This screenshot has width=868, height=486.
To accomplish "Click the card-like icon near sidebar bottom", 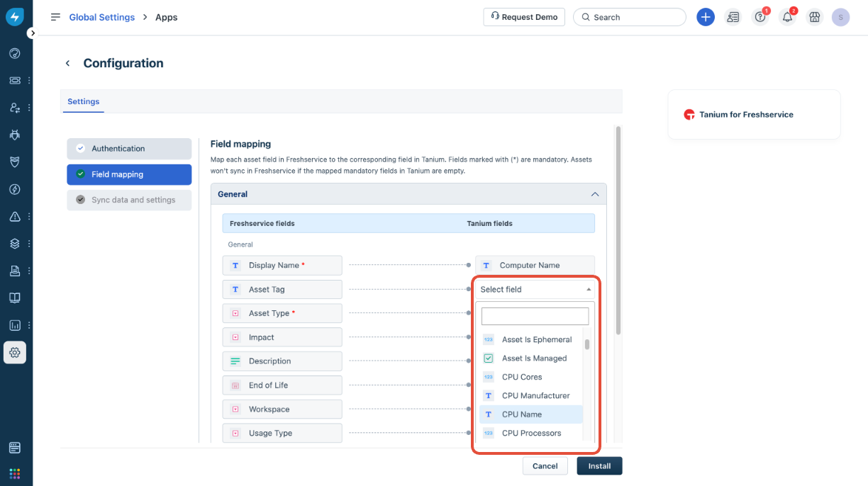I will coord(15,448).
